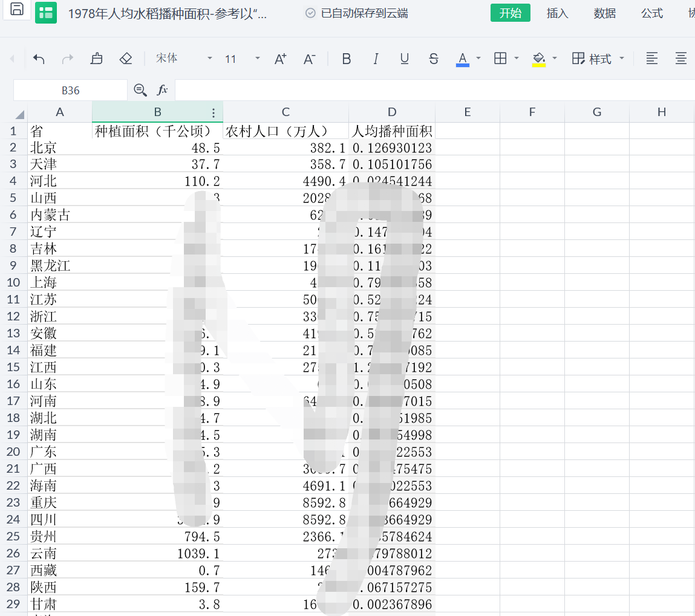Expand the borders dropdown arrow
The width and height of the screenshot is (695, 616).
pyautogui.click(x=517, y=59)
